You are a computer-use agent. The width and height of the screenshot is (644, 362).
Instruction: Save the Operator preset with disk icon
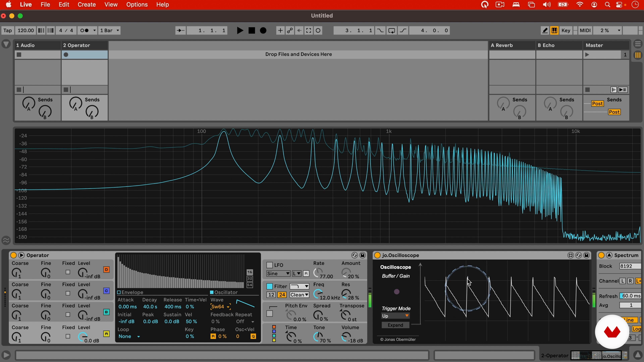(x=362, y=255)
